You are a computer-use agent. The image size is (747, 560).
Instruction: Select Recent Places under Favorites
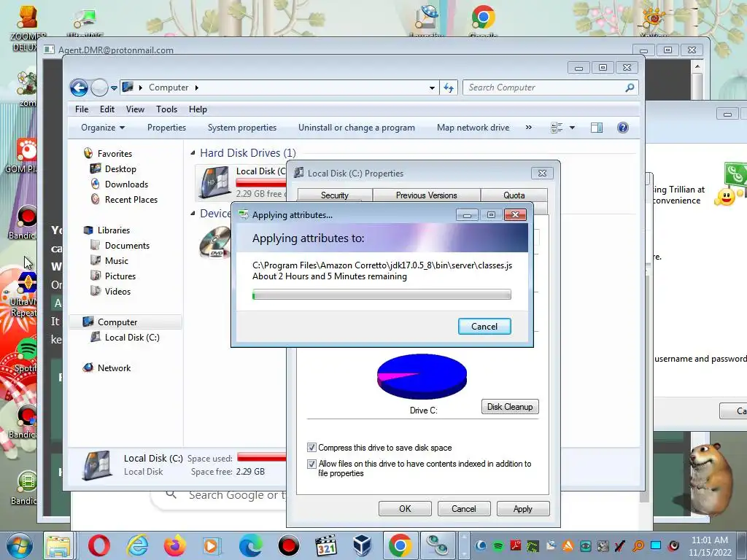[x=131, y=200]
